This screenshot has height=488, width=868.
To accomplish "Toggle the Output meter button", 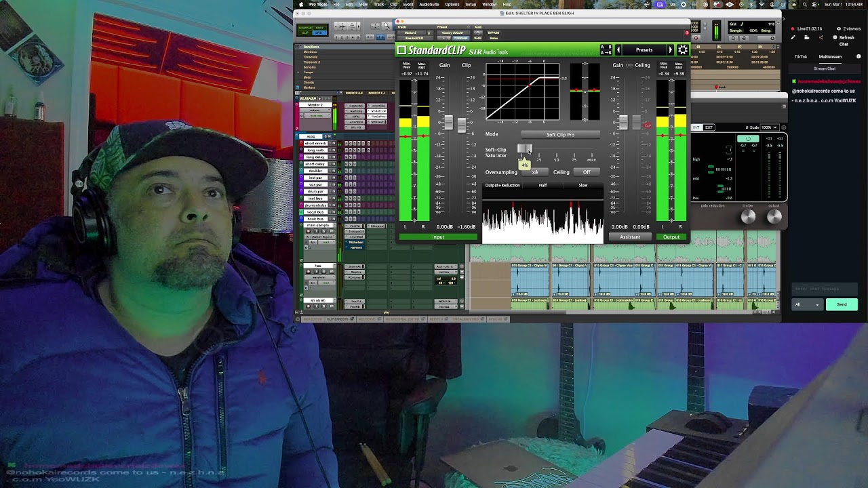I will [671, 237].
